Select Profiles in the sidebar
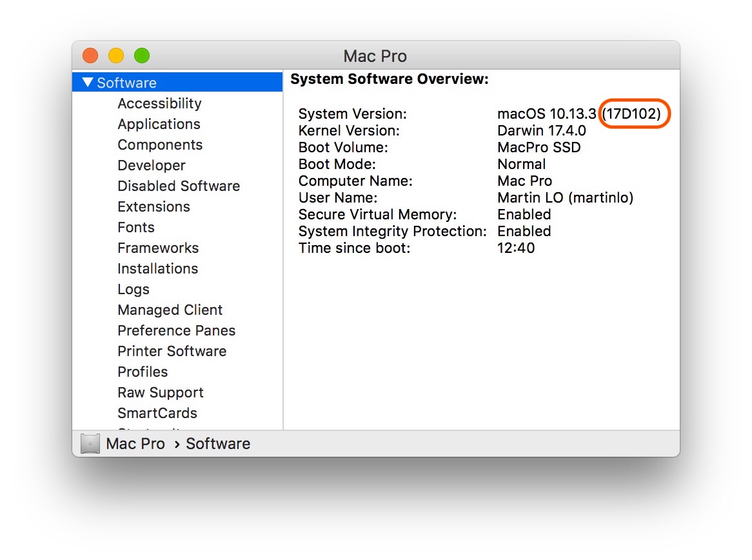The height and width of the screenshot is (560, 752). point(143,372)
